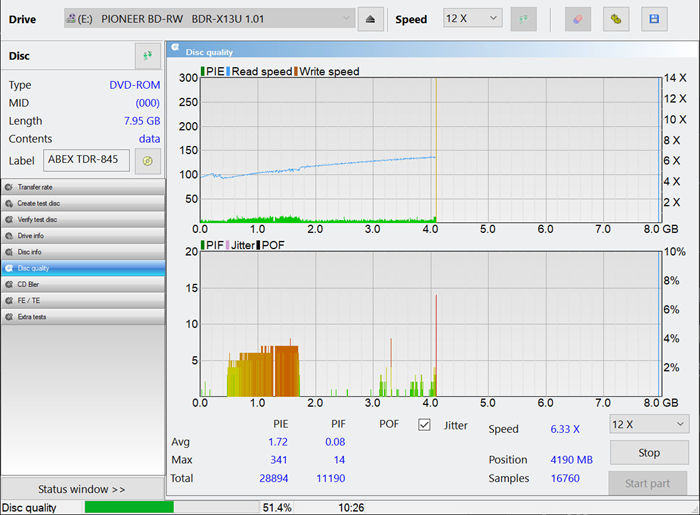Click the refresh icon beside the Disc heading
700x515 pixels.
point(148,56)
